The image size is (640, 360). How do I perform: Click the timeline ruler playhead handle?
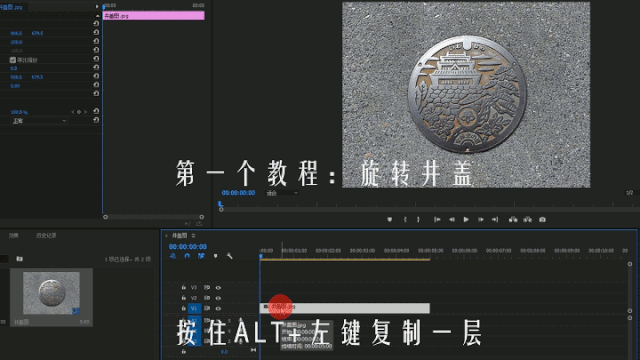tap(260, 256)
